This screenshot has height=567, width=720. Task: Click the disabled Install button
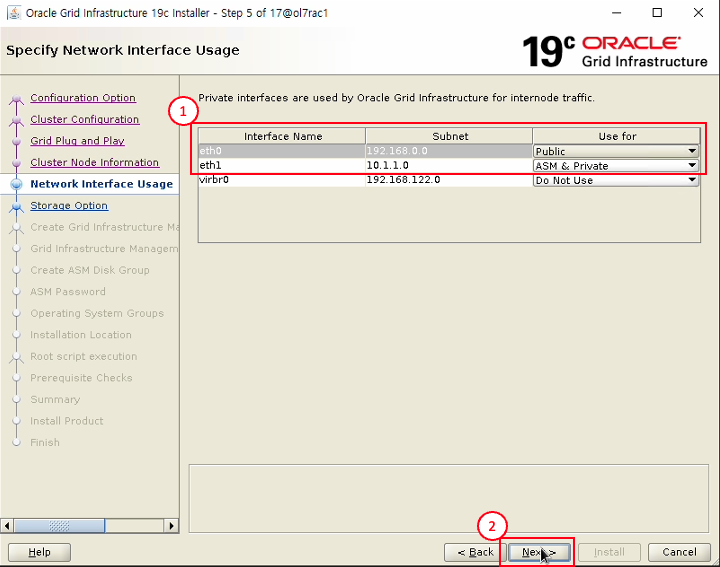click(x=609, y=552)
